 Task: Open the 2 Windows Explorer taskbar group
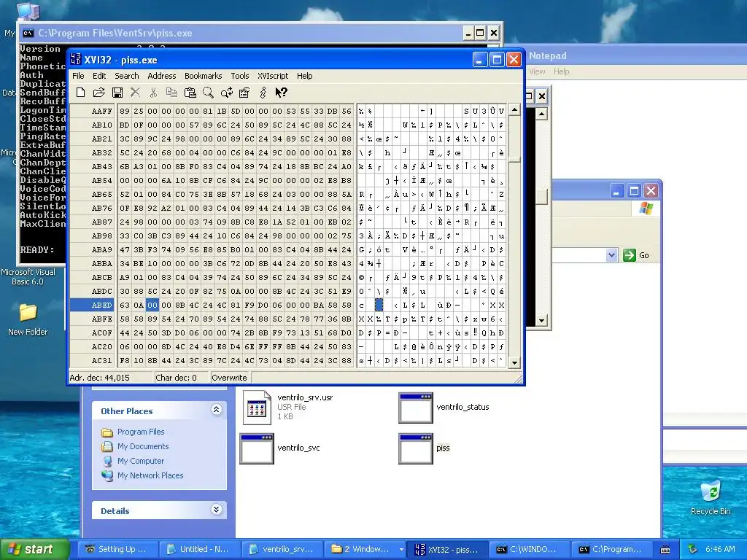coord(365,549)
